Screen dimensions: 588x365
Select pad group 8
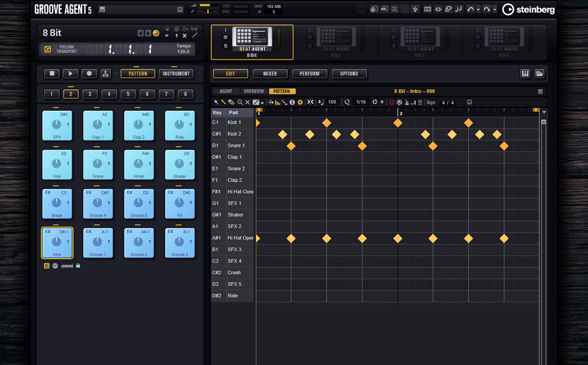pos(185,94)
